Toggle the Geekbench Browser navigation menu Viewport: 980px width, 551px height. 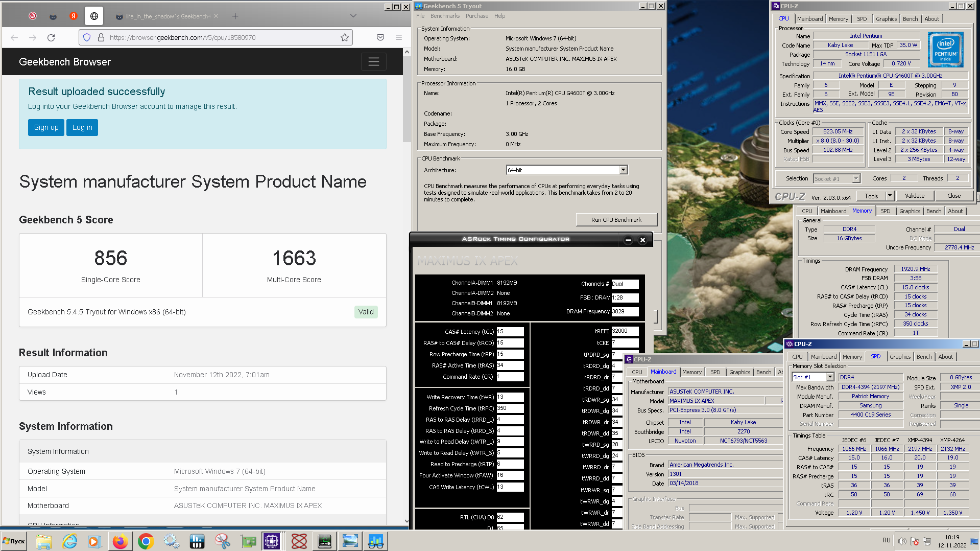point(374,62)
